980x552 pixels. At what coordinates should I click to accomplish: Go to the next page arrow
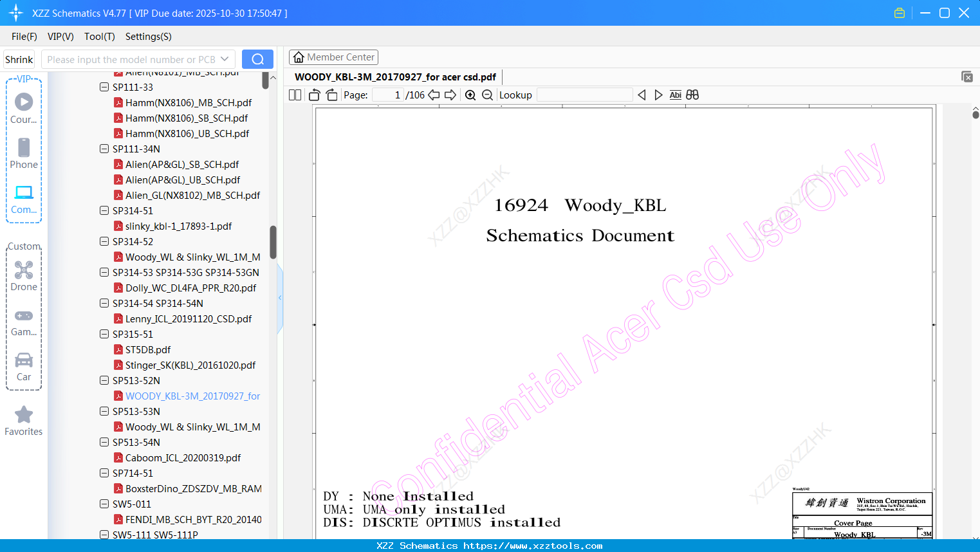pyautogui.click(x=450, y=95)
